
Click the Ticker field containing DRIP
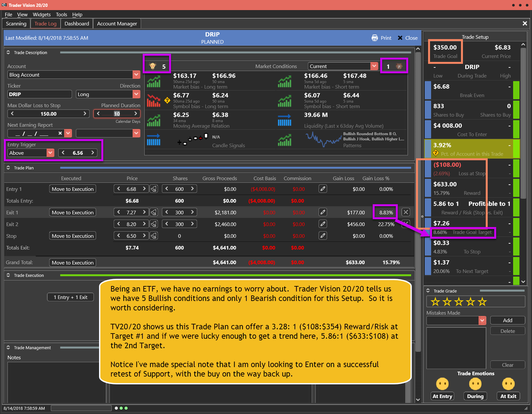click(40, 94)
